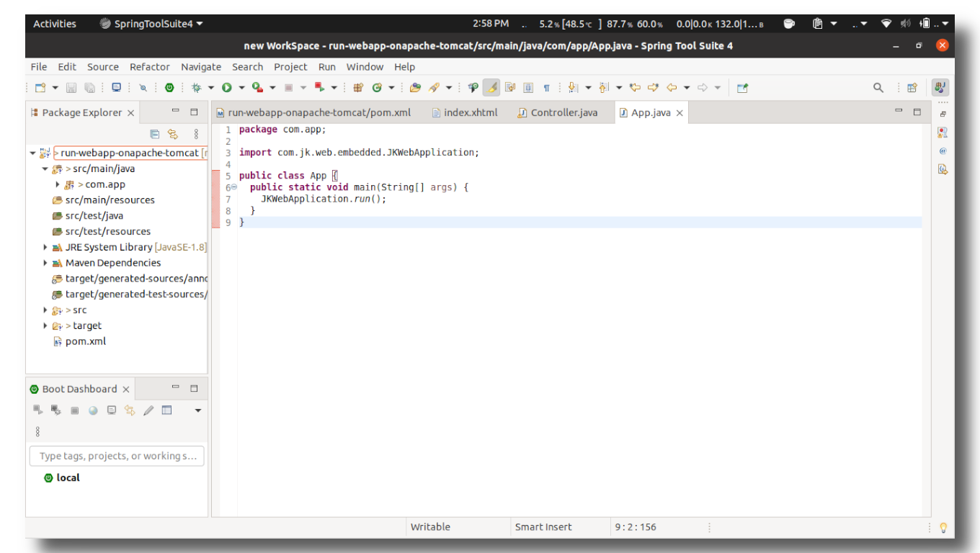Close the App.java editor tab
Screen dimensions: 980x553
pos(680,113)
